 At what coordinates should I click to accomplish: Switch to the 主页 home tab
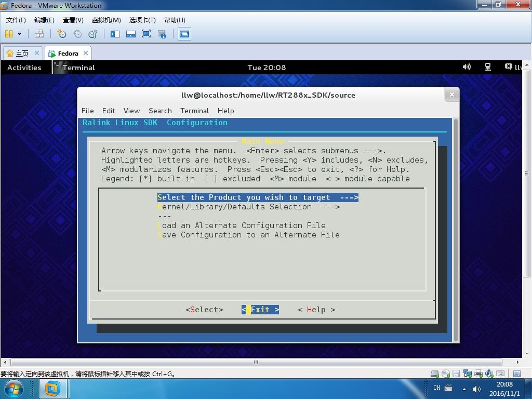click(x=22, y=54)
